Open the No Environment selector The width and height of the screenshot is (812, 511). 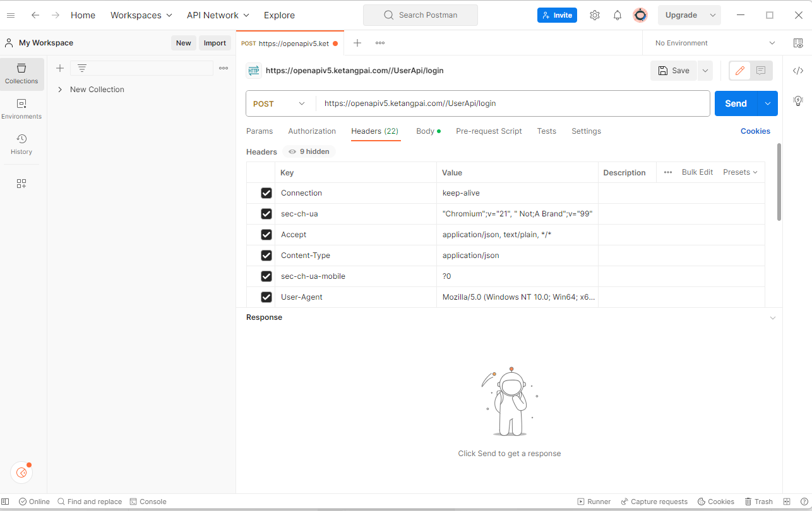tap(715, 43)
